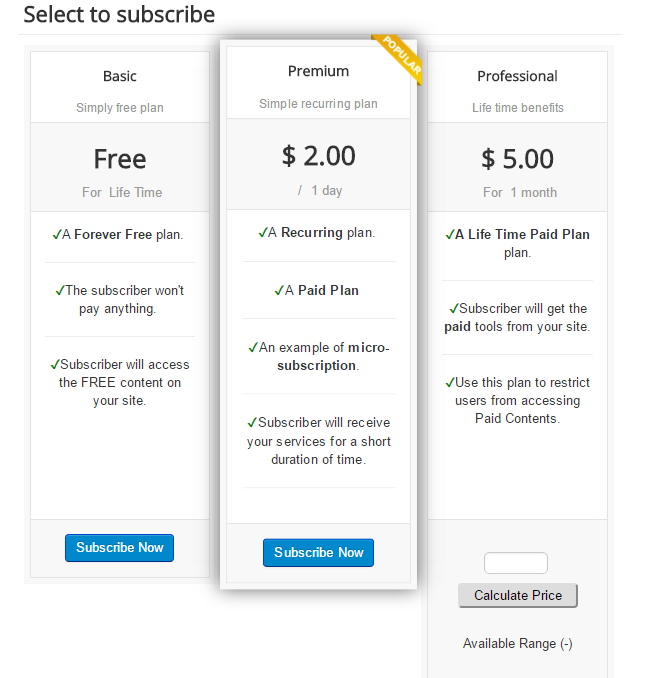Click checkmark beside 'subscriber won't pay anything'
The height and width of the screenshot is (678, 649).
[60, 290]
